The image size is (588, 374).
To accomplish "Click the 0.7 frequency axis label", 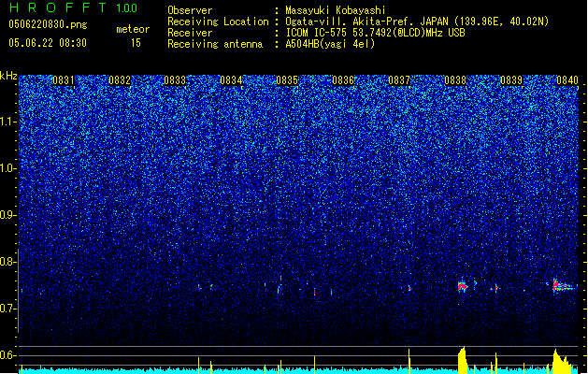I will point(8,309).
